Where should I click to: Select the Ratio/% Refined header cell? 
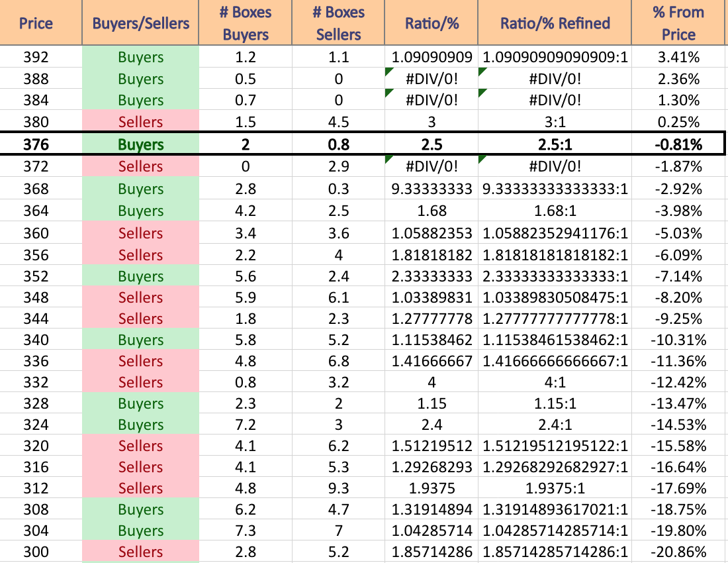click(x=555, y=23)
